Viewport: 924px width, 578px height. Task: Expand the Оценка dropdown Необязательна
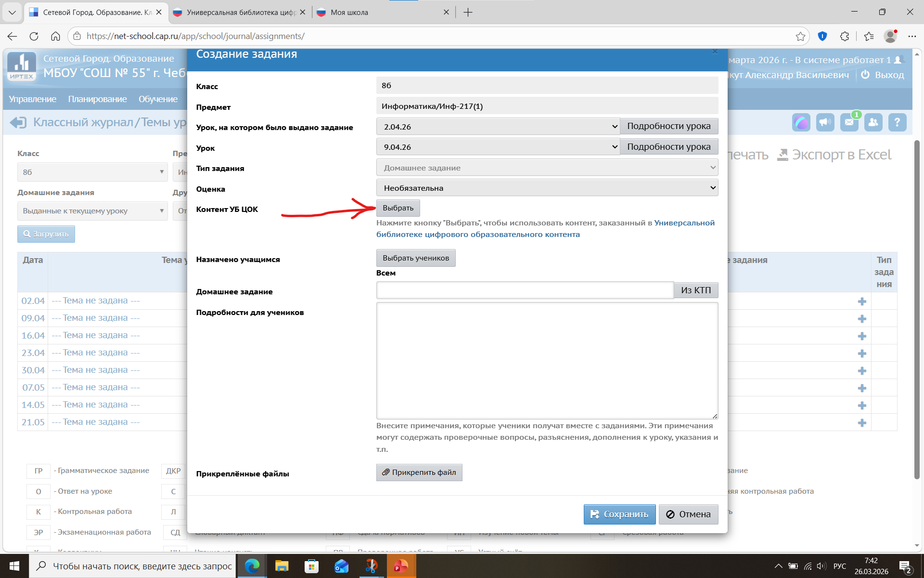(x=547, y=188)
